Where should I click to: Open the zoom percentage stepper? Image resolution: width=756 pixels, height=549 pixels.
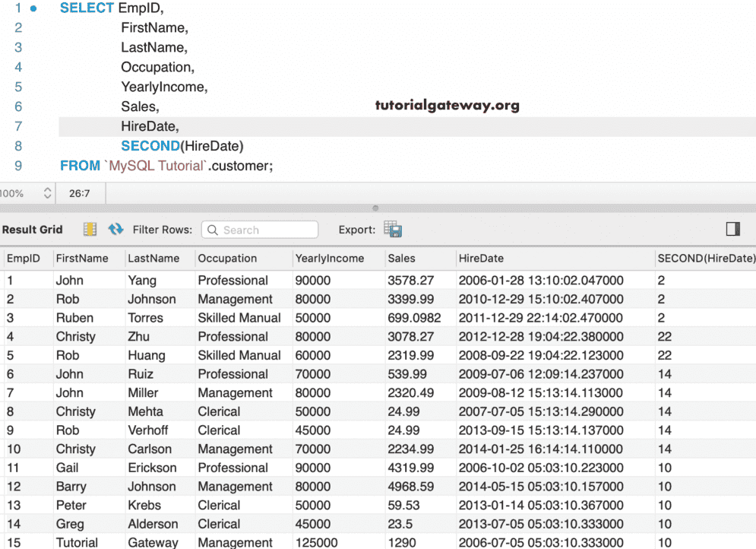[x=47, y=193]
